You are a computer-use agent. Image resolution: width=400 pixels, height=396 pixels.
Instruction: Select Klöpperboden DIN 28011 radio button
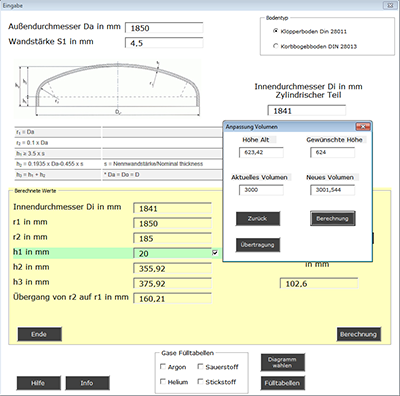[276, 31]
